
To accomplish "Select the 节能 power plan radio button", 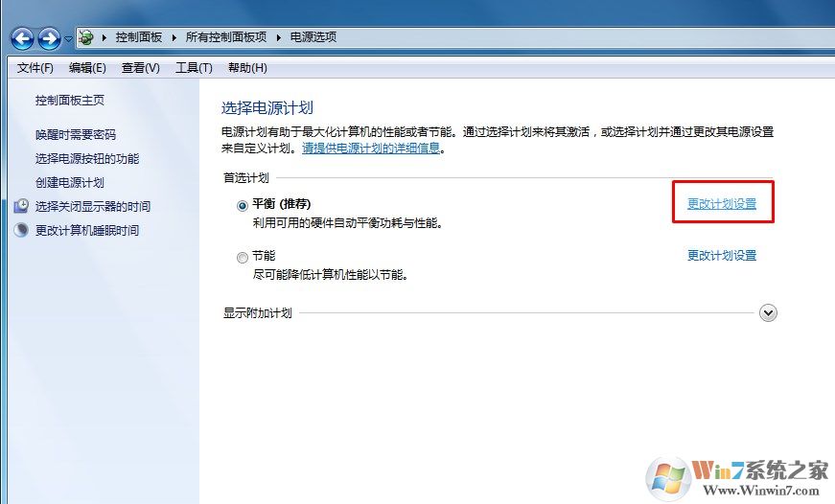I will click(243, 258).
